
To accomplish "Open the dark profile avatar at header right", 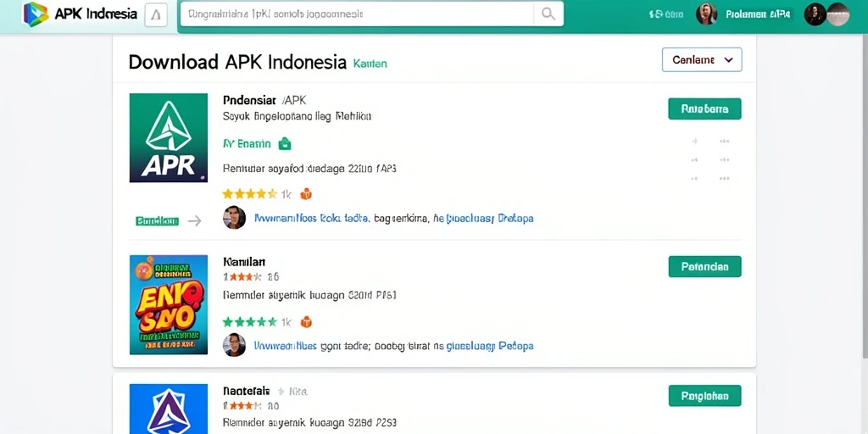I will (815, 14).
